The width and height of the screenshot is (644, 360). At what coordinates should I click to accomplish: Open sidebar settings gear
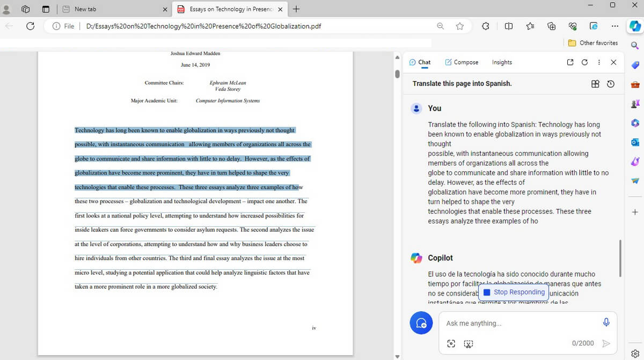pyautogui.click(x=635, y=352)
